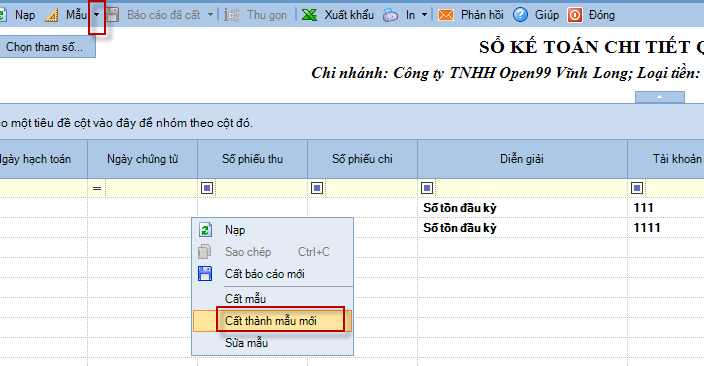Screen dimensions: 704x366
Task: Open the In print dropdown arrow
Action: click(x=424, y=15)
